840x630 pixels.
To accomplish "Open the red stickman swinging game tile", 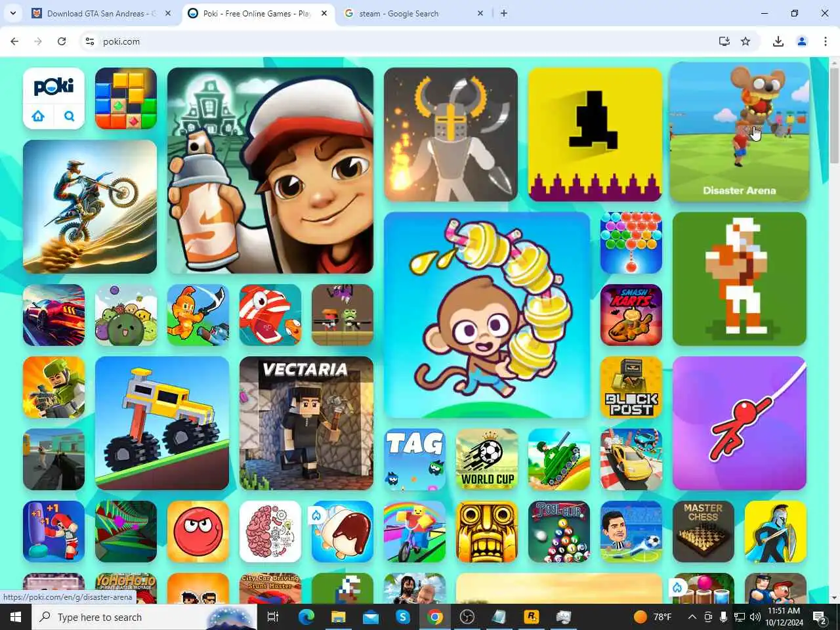I will 740,423.
